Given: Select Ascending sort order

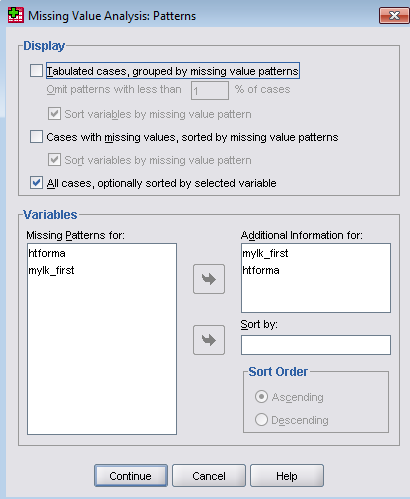Looking at the screenshot, I should [261, 397].
